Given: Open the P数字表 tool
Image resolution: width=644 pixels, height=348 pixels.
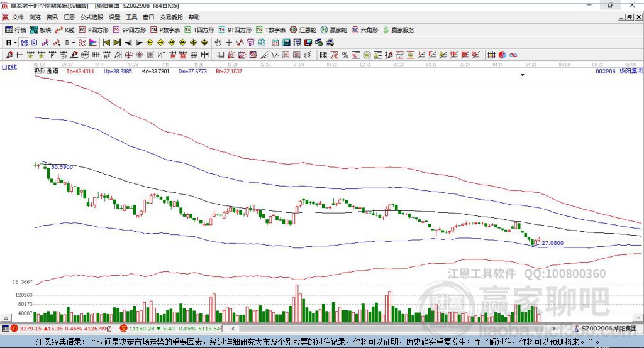Looking at the screenshot, I should point(165,30).
